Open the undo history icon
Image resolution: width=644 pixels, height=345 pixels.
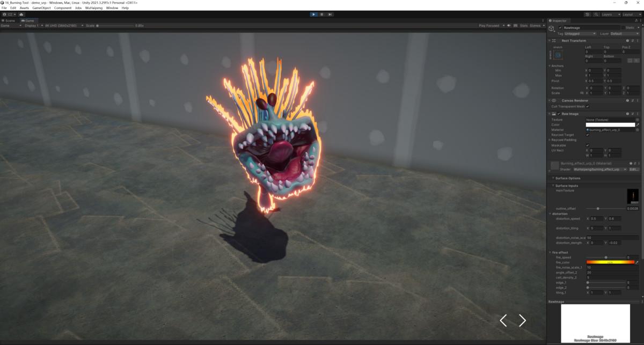point(588,14)
